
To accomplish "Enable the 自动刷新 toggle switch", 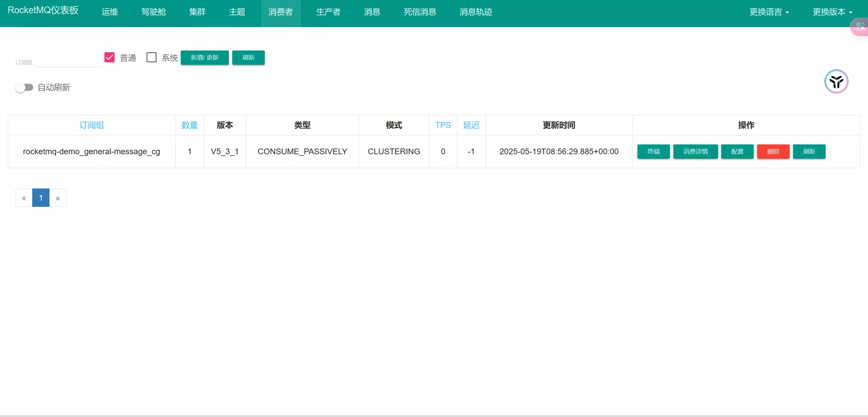I will 24,87.
